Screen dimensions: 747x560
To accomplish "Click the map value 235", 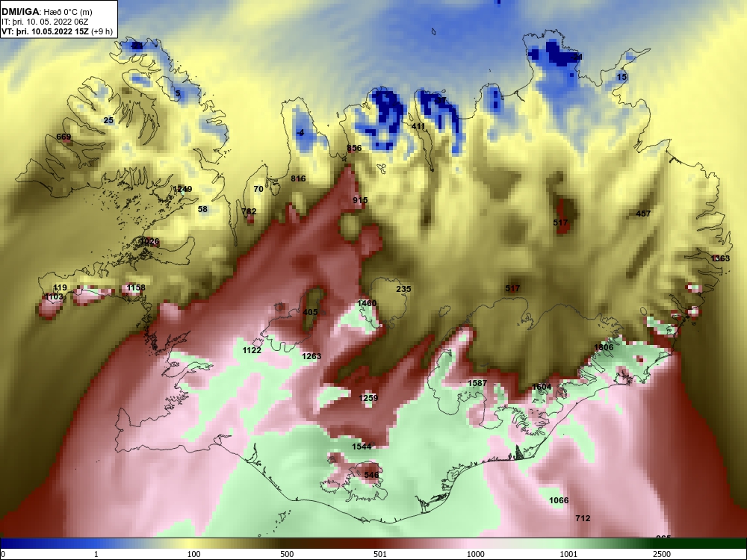I will (403, 289).
